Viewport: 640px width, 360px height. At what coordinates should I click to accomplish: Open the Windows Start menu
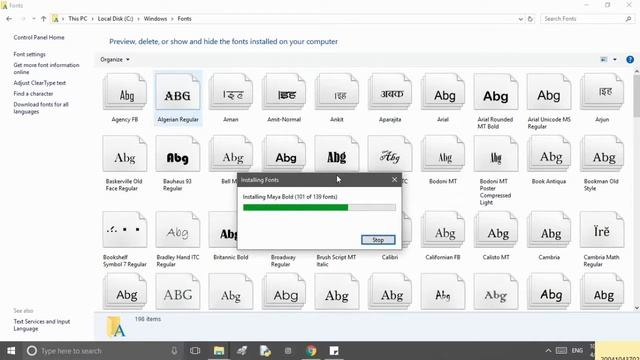(11, 351)
